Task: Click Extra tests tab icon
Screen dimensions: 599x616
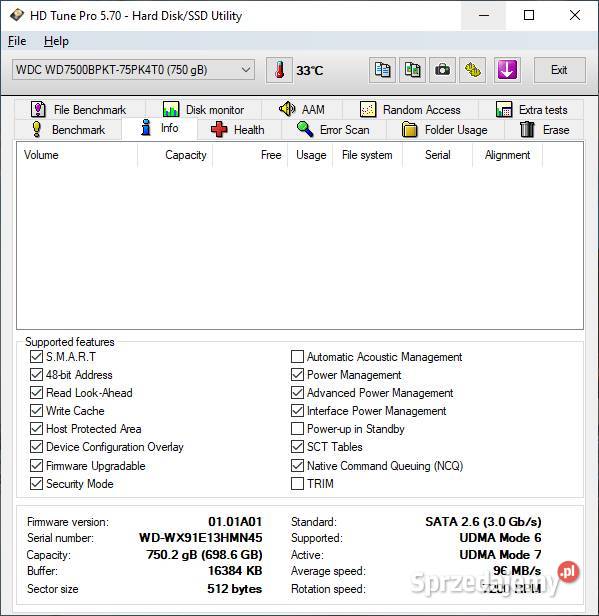Action: 504,109
